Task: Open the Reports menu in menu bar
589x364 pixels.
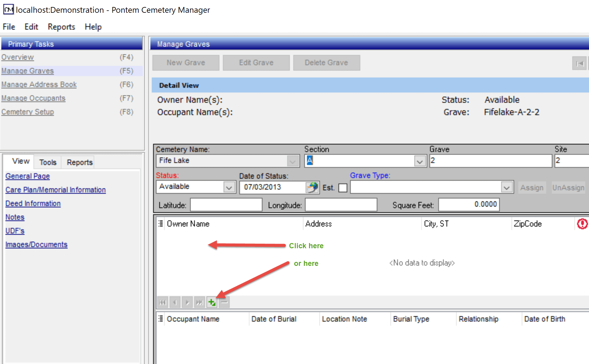Action: pos(61,27)
